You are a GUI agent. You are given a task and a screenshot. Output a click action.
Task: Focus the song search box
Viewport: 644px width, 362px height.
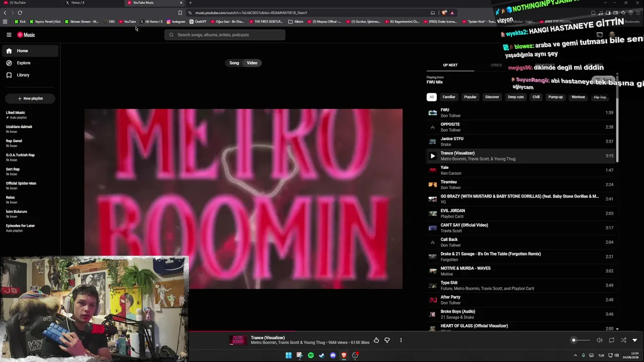click(x=225, y=35)
